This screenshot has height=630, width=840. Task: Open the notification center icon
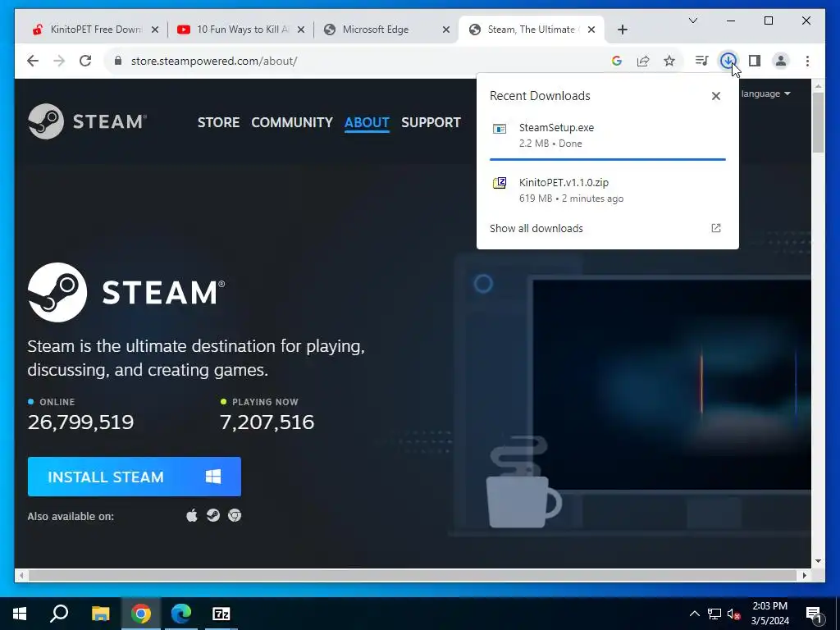814,614
